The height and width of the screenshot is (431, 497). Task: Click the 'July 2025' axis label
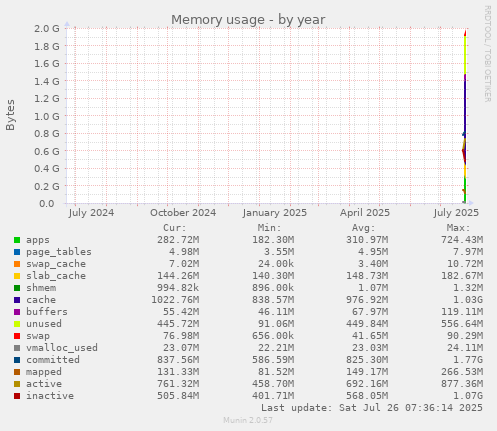click(456, 213)
